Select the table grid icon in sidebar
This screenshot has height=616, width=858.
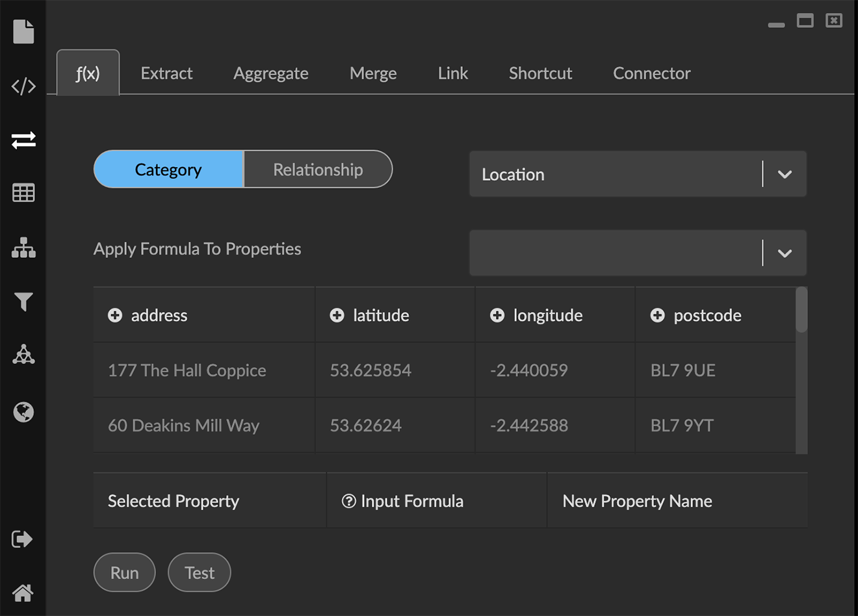tap(23, 193)
